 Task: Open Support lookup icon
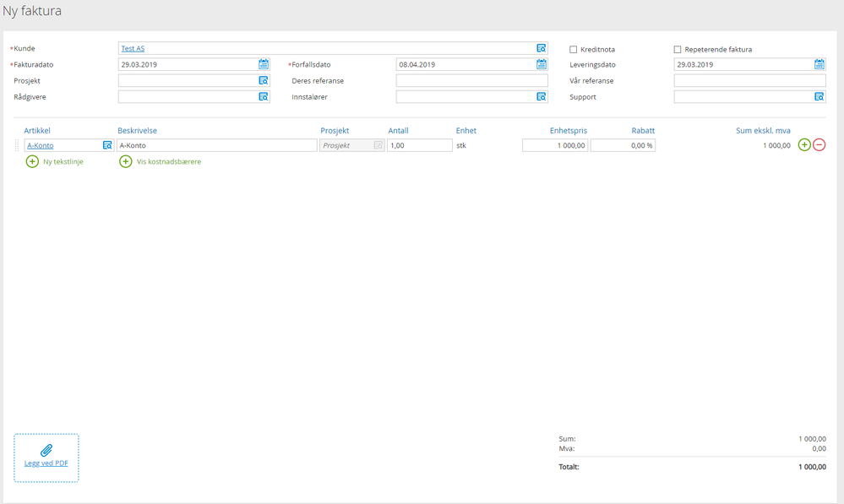click(x=819, y=97)
